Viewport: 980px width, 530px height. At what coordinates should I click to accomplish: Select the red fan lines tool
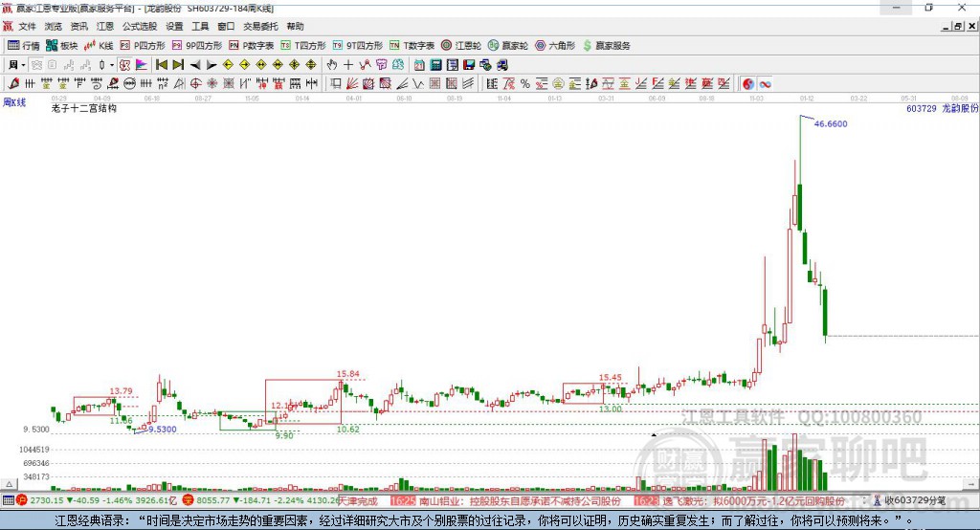coord(352,84)
